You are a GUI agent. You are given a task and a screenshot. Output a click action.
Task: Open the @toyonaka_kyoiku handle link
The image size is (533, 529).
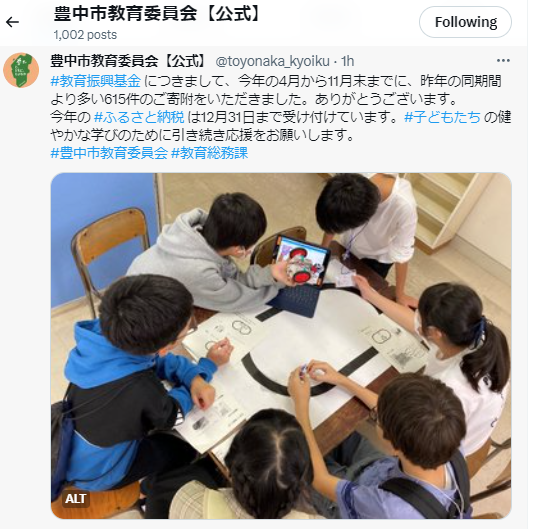click(273, 62)
